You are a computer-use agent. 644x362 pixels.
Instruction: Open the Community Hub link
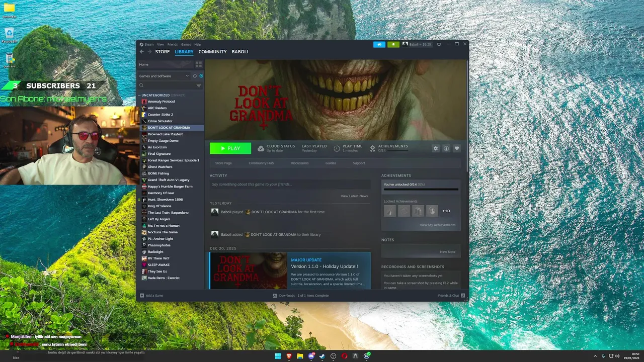(x=261, y=163)
